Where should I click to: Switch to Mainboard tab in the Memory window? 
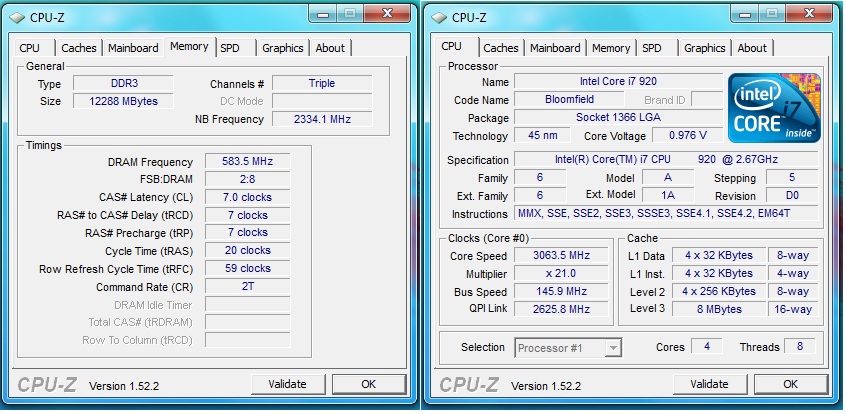click(133, 48)
